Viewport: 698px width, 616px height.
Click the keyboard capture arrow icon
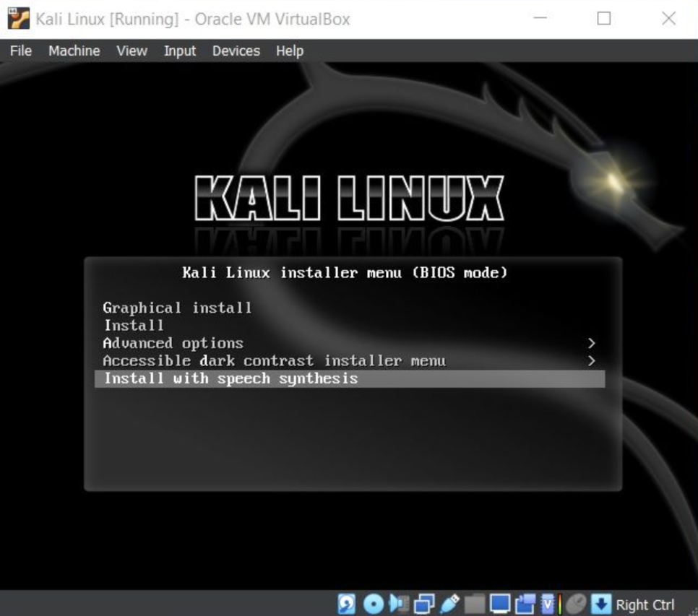(601, 604)
